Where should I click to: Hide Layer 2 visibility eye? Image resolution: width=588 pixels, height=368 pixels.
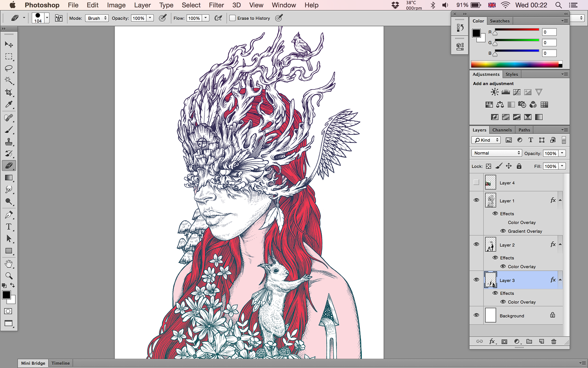pos(476,244)
